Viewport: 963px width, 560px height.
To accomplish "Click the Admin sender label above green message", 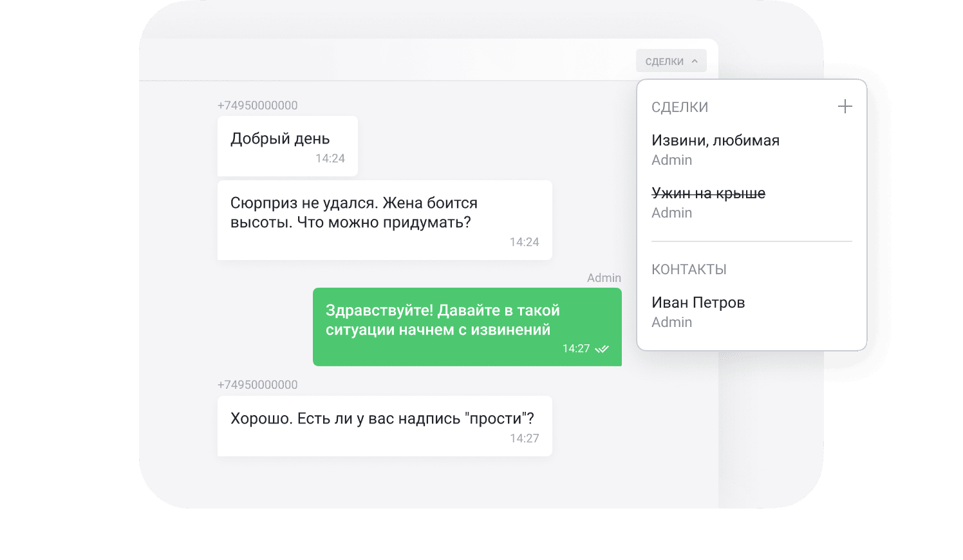I will coord(604,278).
